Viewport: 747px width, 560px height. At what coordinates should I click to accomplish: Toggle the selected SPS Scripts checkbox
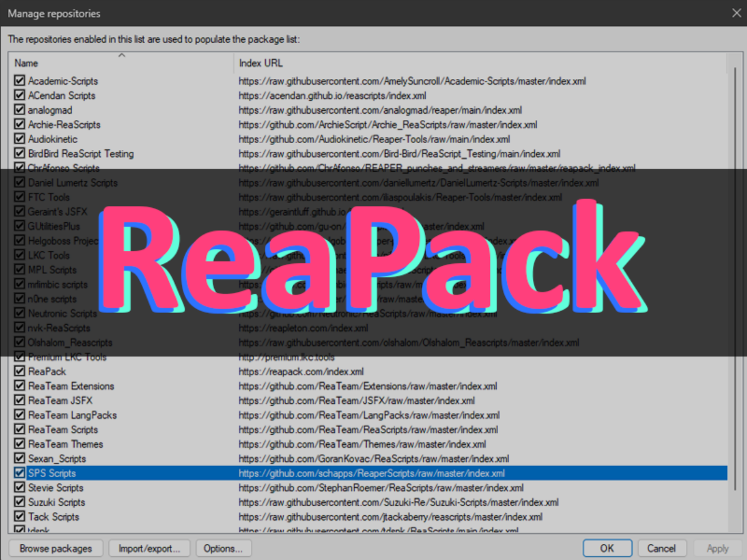coord(20,474)
